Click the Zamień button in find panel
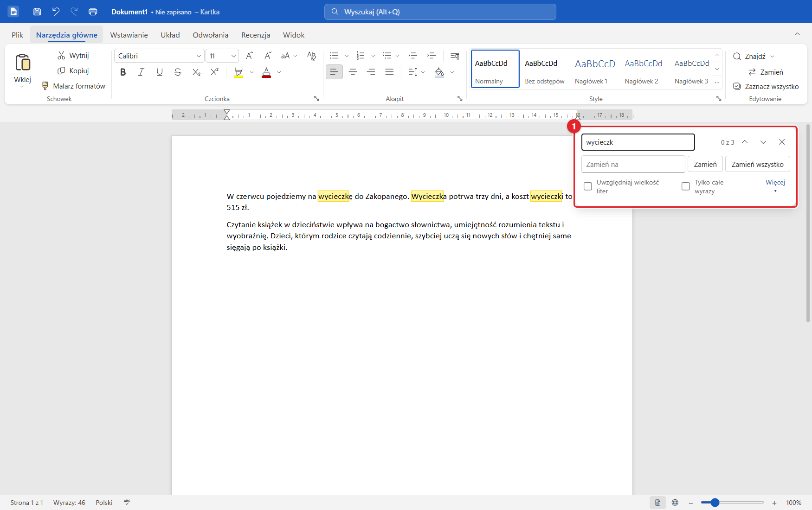812x510 pixels. (x=705, y=164)
